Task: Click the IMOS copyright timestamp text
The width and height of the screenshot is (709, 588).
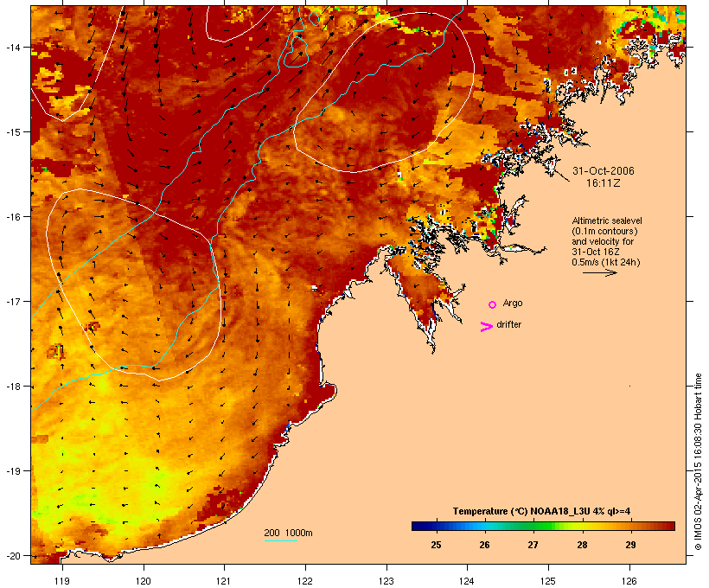Action: [698, 462]
